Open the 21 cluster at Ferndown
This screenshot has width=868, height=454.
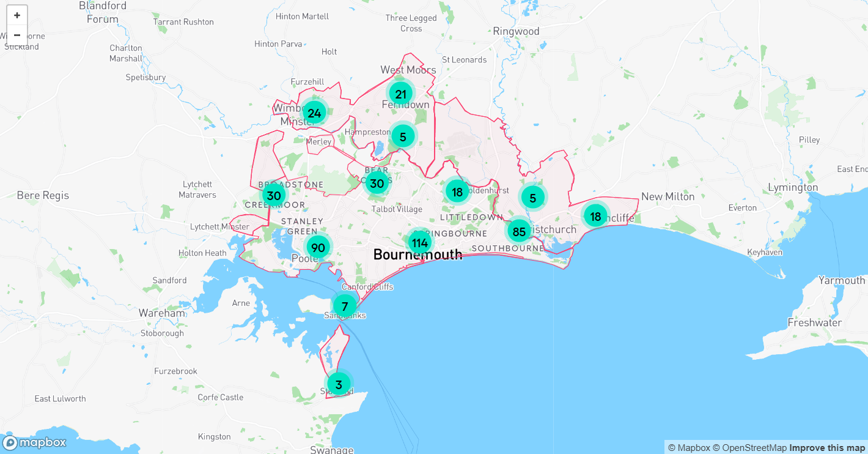[x=401, y=94]
